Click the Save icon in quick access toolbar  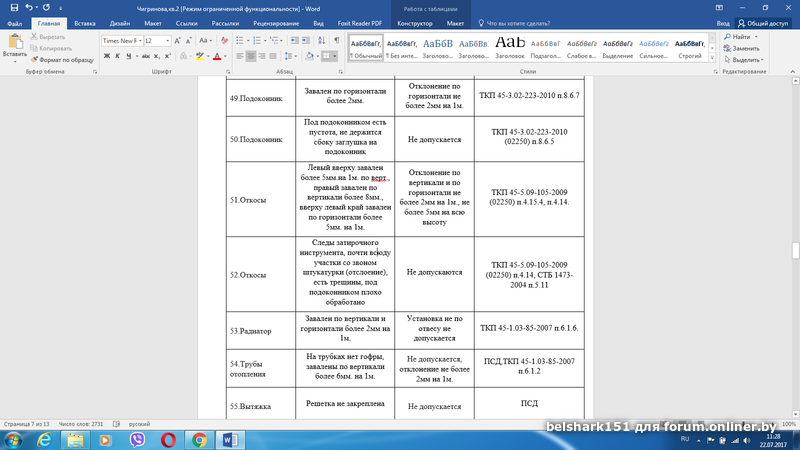[x=14, y=8]
